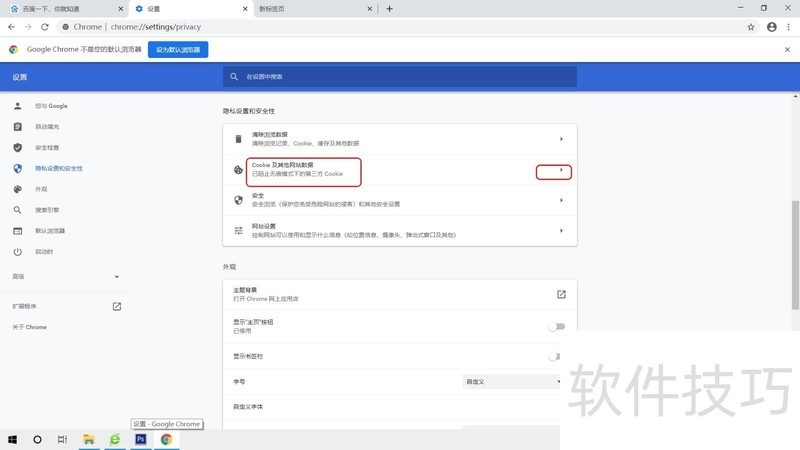Screen dimensions: 800x450
Task: Go back to the previous page
Action: (x=11, y=27)
